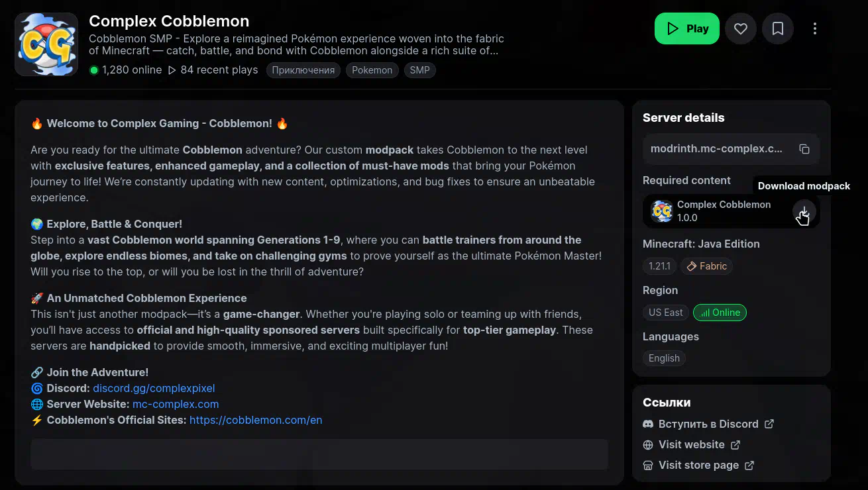The image size is (868, 490).
Task: Favorite the server with heart icon
Action: click(741, 29)
